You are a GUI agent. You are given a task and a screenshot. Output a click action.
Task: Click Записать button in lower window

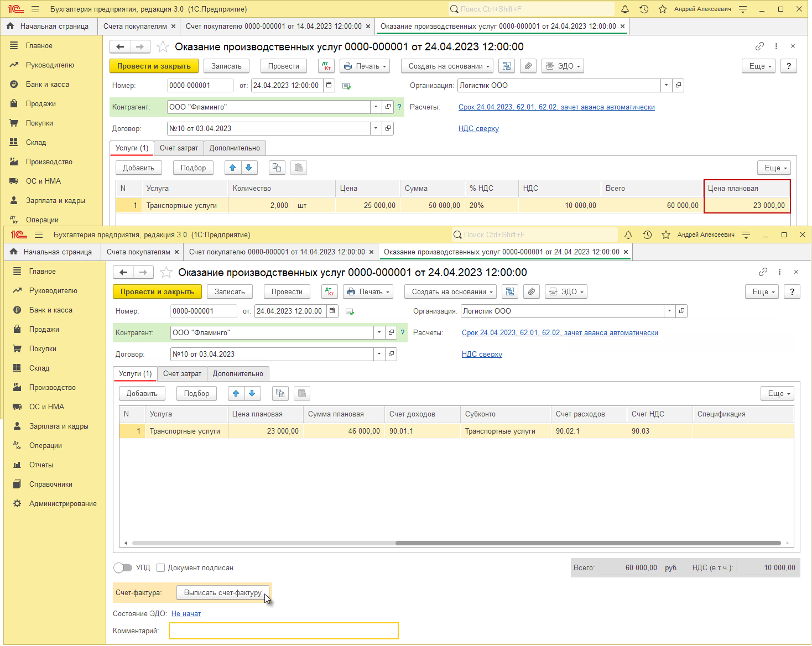click(x=230, y=291)
